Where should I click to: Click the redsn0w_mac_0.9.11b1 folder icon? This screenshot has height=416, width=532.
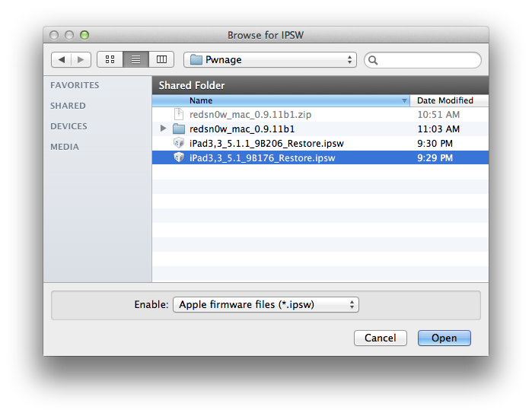[179, 129]
